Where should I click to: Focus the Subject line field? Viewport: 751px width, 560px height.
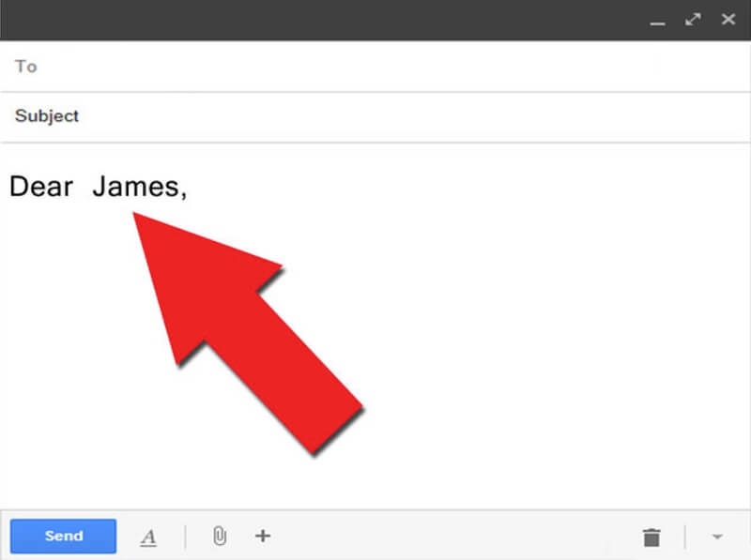coord(375,116)
